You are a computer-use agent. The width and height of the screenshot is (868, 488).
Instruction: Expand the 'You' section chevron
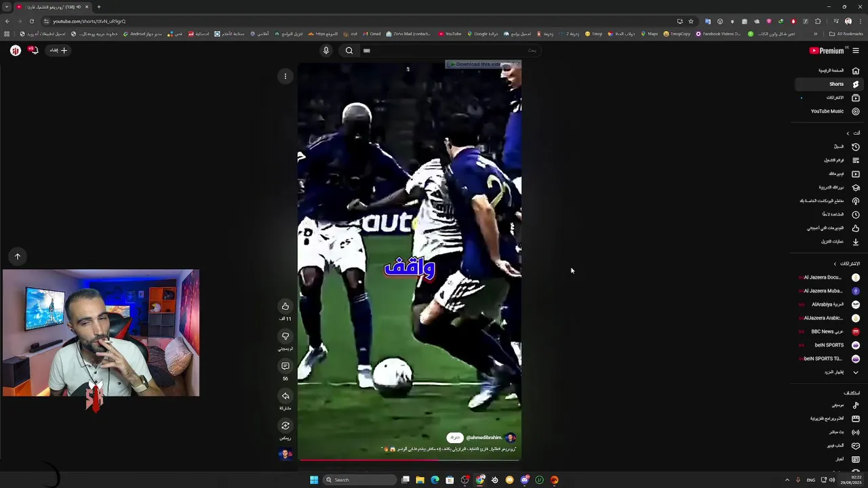click(x=848, y=133)
